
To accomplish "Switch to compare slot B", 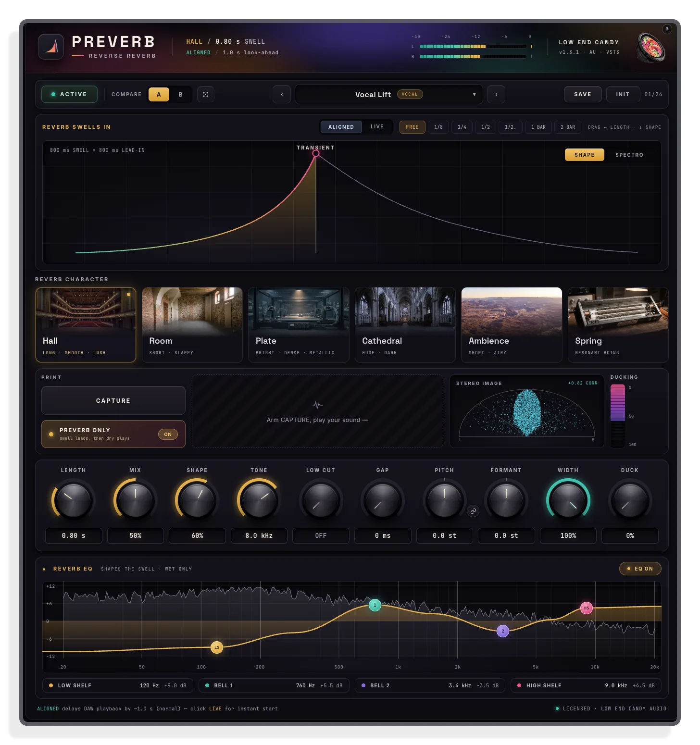I will click(181, 95).
